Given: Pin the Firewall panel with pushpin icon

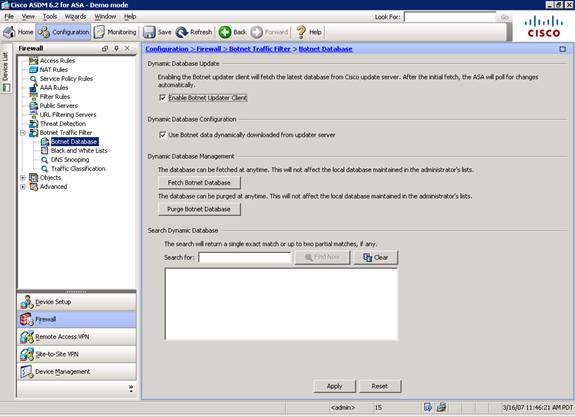Looking at the screenshot, I should pos(116,48).
